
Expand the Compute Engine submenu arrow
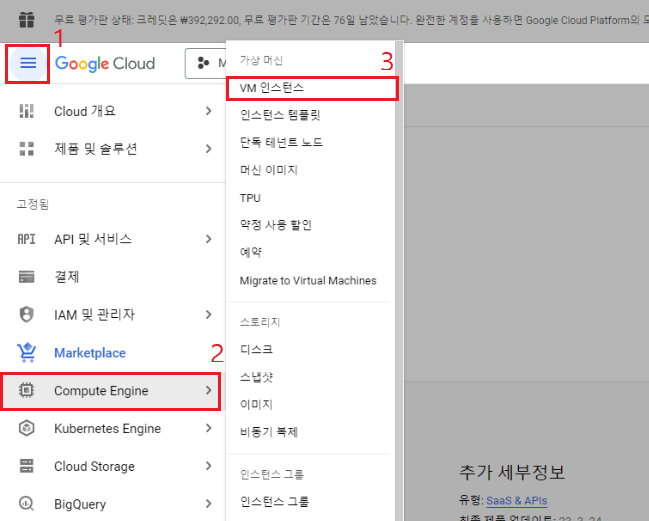pyautogui.click(x=209, y=390)
